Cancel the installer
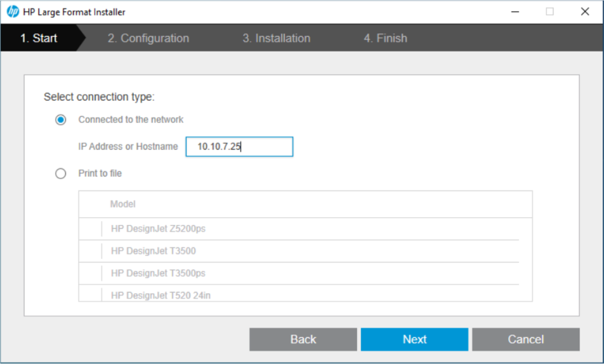 526,339
